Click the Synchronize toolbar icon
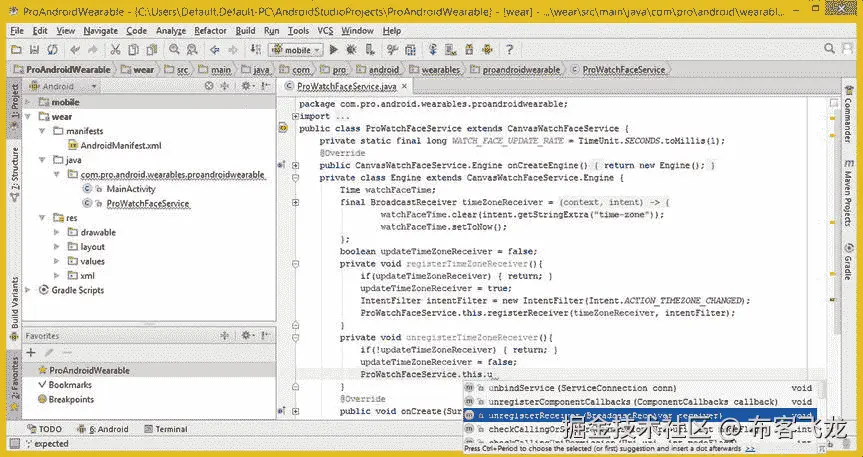 click(x=52, y=50)
